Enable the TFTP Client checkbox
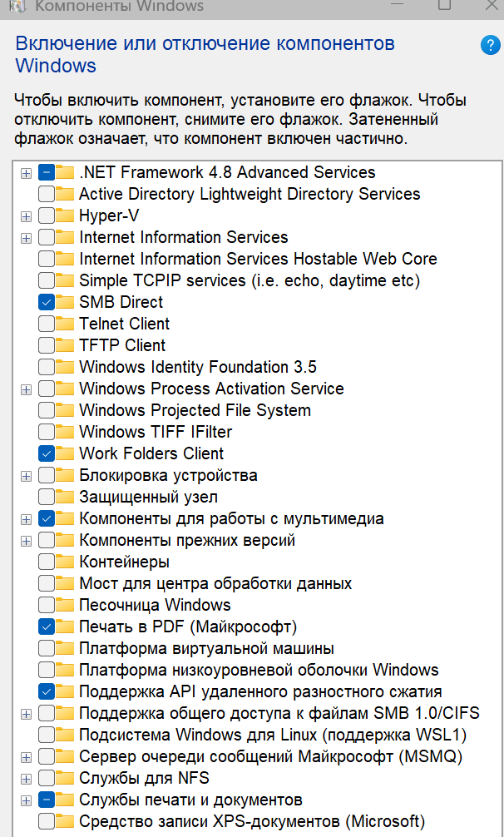This screenshot has height=837, width=504. pyautogui.click(x=47, y=345)
